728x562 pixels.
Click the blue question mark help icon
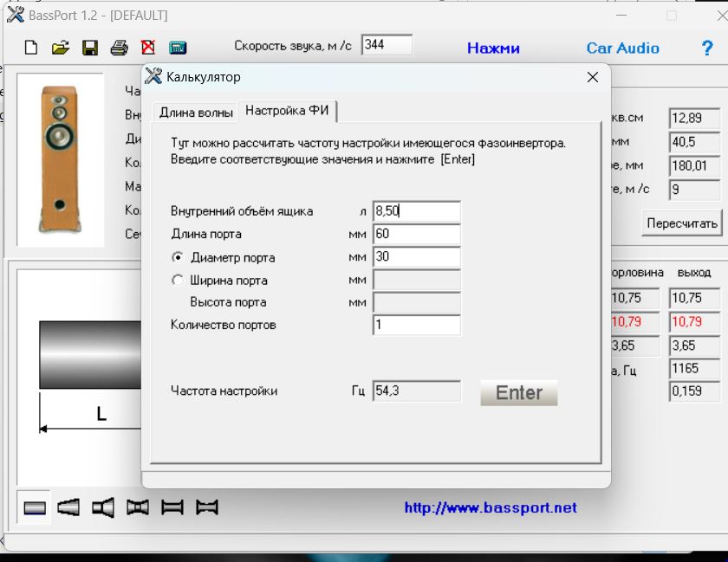(x=707, y=48)
